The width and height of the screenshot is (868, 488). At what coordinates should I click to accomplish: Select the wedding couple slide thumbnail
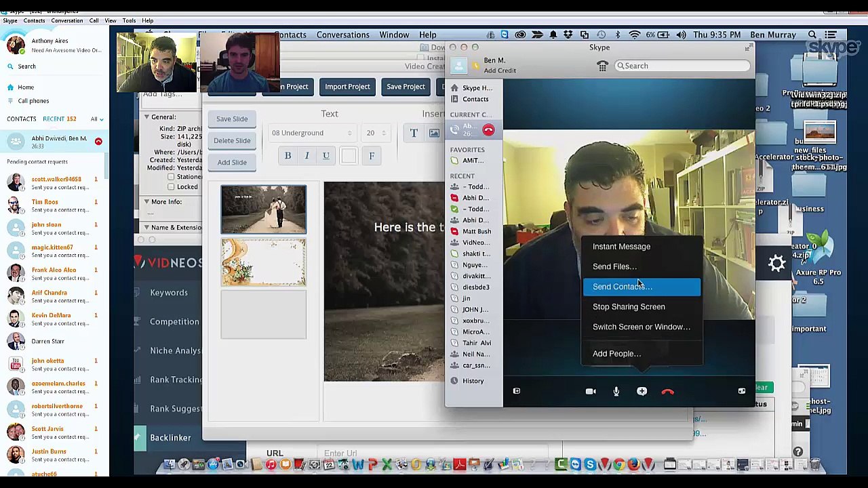(263, 209)
